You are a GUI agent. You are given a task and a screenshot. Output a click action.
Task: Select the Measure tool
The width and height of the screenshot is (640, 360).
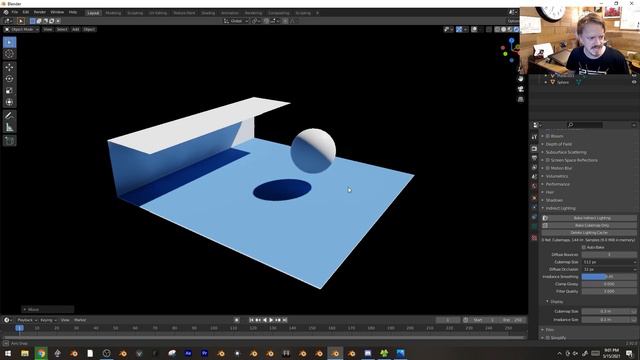pyautogui.click(x=9, y=127)
